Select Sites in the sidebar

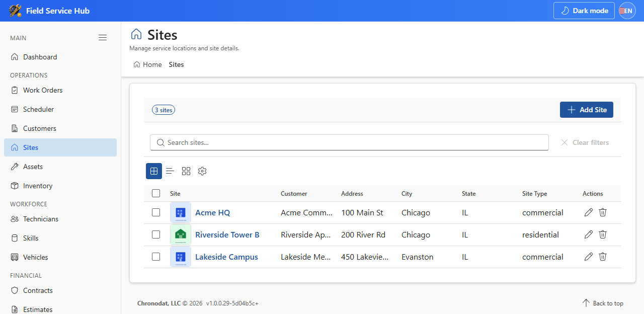tap(60, 147)
